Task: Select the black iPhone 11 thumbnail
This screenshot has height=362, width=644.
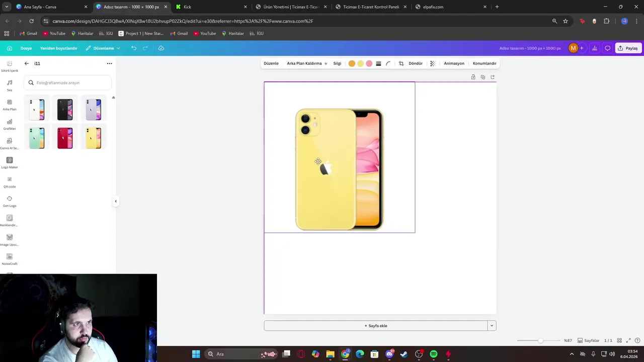Action: tap(65, 109)
